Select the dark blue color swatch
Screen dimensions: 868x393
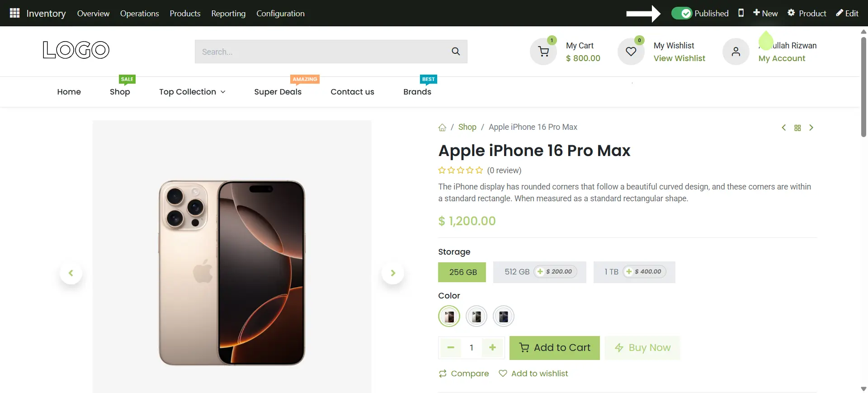point(504,316)
